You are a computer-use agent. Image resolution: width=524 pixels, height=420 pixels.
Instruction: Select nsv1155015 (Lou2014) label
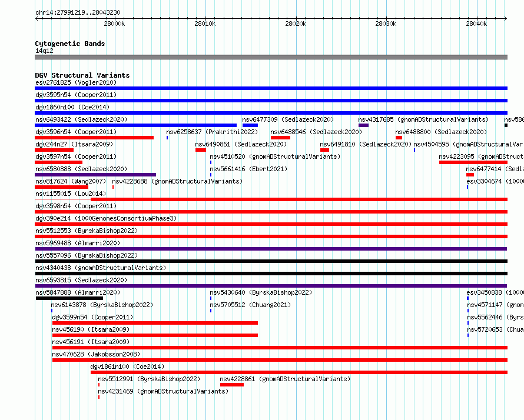pos(71,194)
